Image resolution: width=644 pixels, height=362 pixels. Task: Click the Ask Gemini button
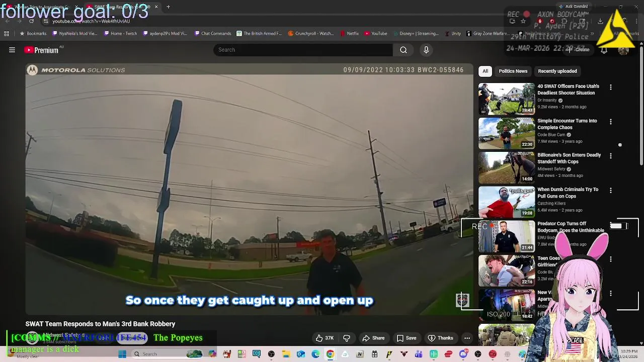[573, 7]
